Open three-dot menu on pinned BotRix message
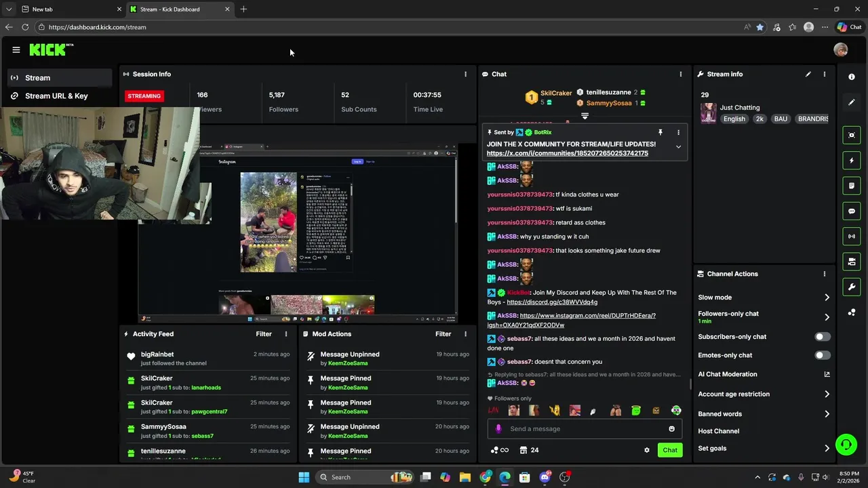The width and height of the screenshot is (868, 488). [678, 132]
